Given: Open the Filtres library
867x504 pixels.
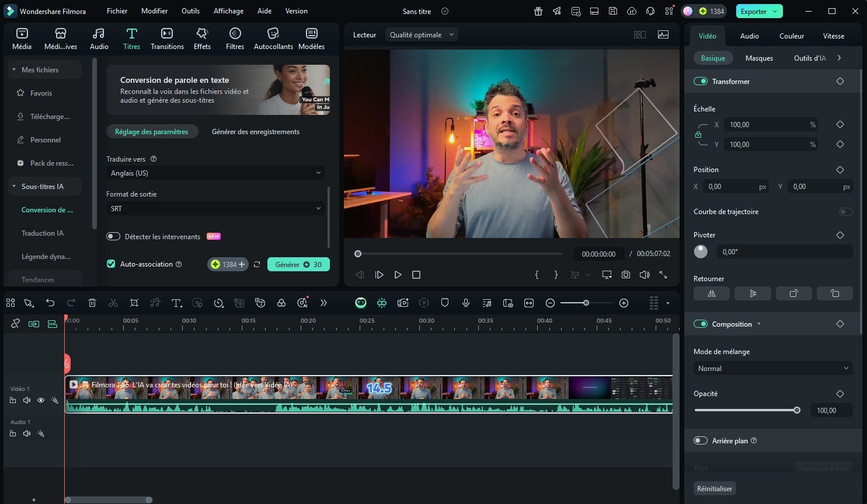Looking at the screenshot, I should [x=235, y=38].
